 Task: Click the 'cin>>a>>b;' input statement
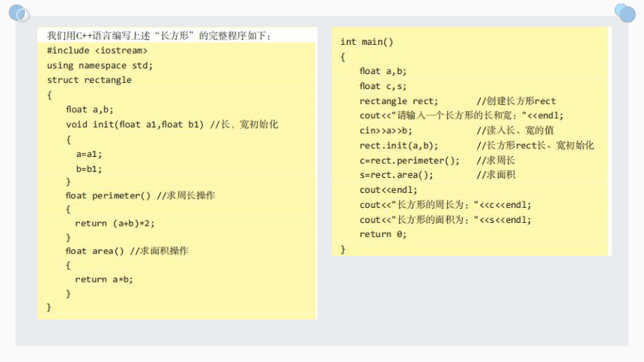(386, 131)
